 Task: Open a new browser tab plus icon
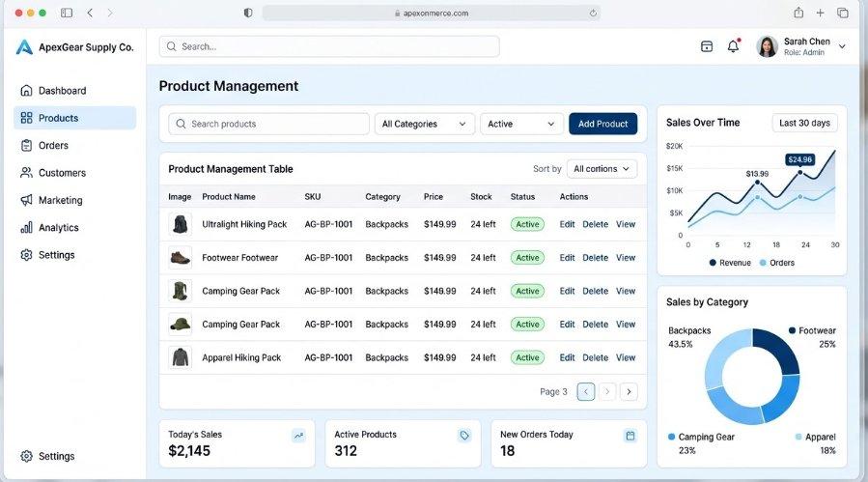(x=820, y=13)
